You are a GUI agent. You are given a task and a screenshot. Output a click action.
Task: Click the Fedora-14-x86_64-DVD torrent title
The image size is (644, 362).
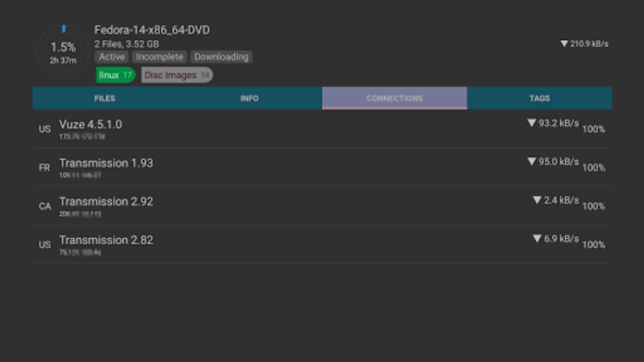click(152, 30)
